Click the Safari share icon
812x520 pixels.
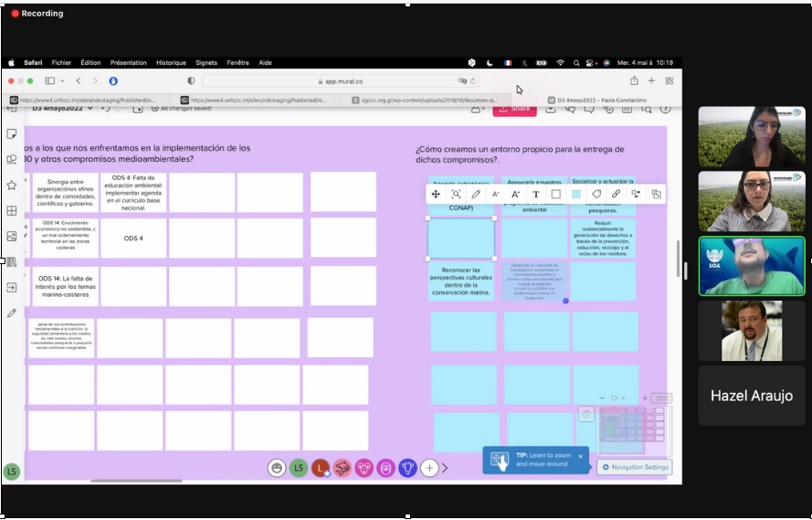click(x=634, y=80)
